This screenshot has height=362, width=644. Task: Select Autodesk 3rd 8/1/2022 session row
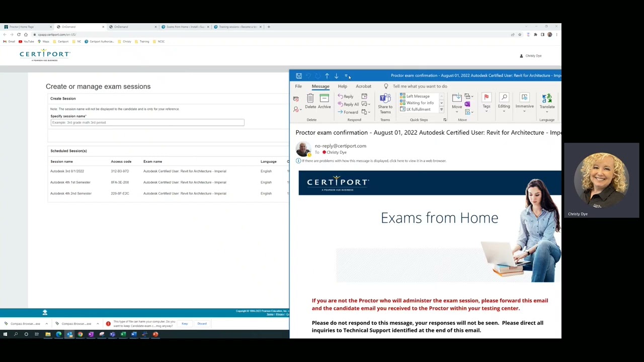[169, 171]
